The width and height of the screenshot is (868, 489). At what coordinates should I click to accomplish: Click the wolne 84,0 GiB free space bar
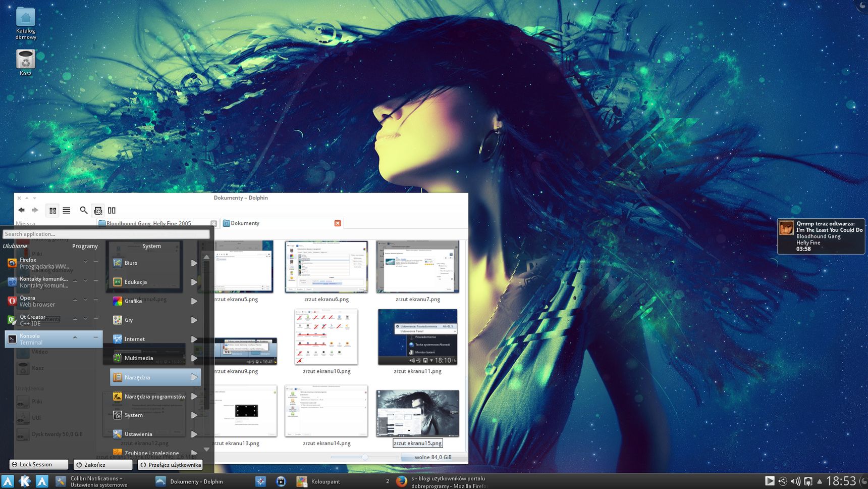433,457
